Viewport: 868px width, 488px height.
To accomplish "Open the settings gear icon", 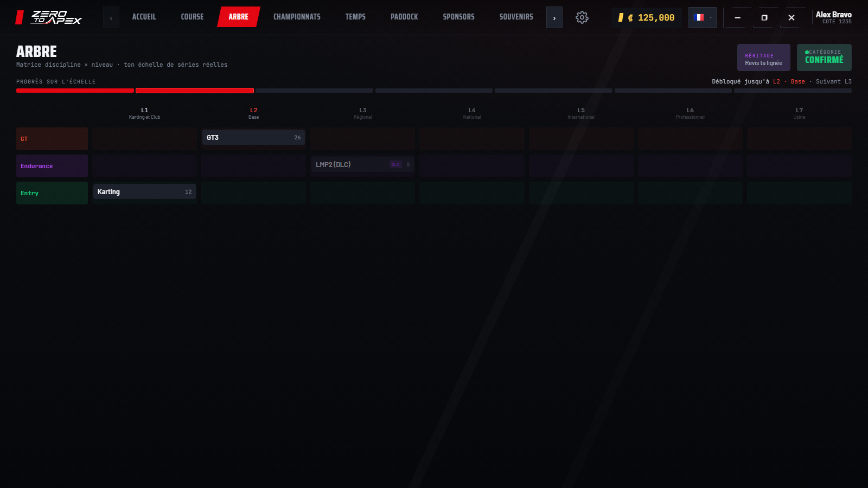I will point(582,17).
